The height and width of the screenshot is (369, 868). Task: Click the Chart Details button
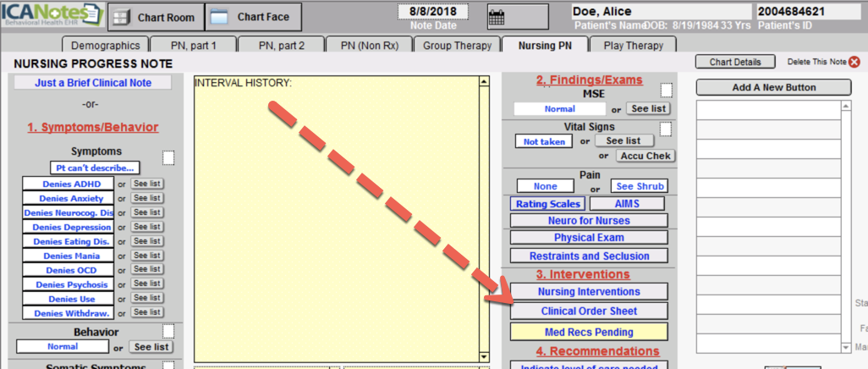[735, 62]
